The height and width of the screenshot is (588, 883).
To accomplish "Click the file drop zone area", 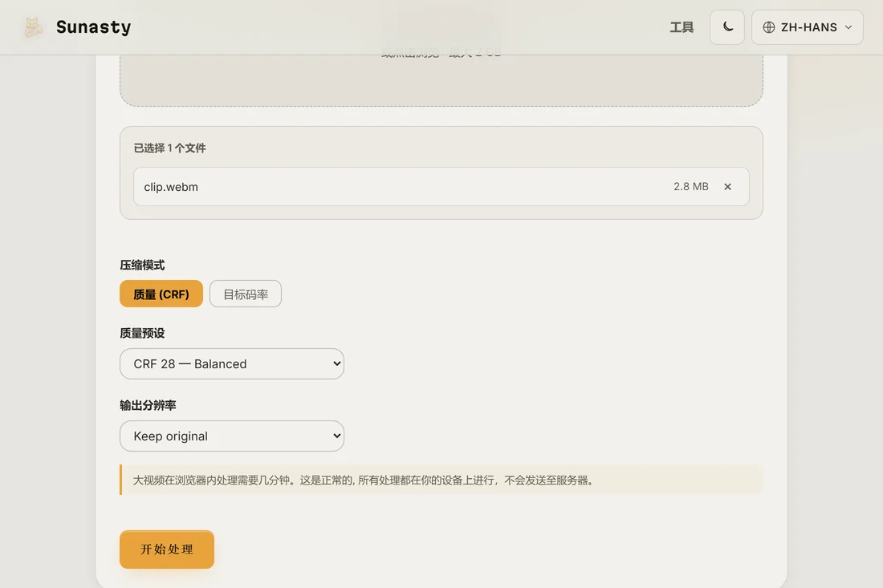I will click(x=441, y=80).
